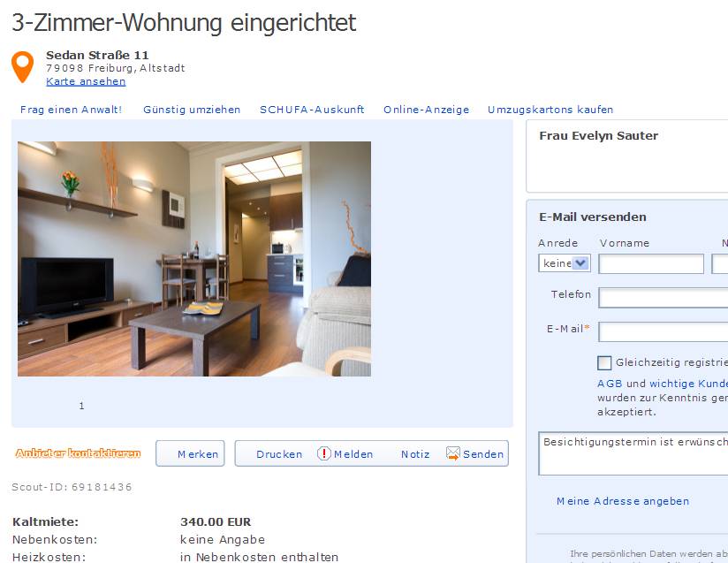Screen dimensions: 728x563
Task: Open the Anrede dropdown arrow
Action: coord(580,263)
